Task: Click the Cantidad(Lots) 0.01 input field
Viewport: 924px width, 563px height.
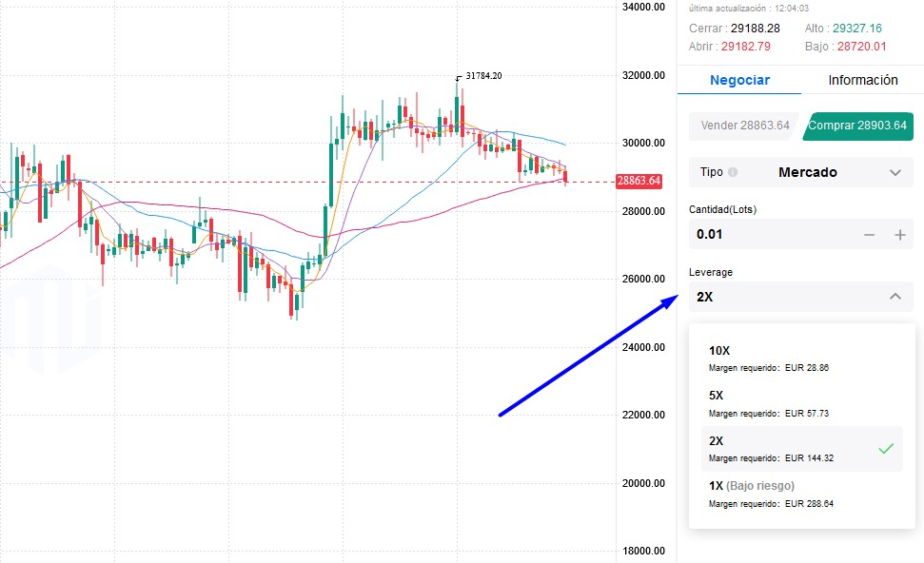Action: click(771, 235)
